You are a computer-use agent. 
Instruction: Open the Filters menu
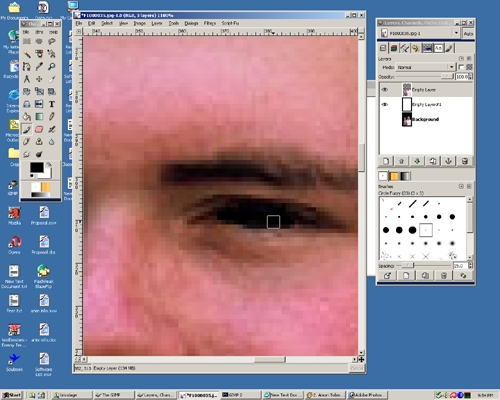(210, 23)
